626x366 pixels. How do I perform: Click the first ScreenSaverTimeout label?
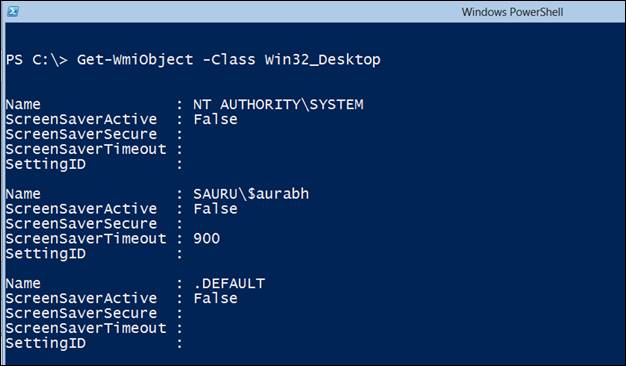(x=86, y=149)
